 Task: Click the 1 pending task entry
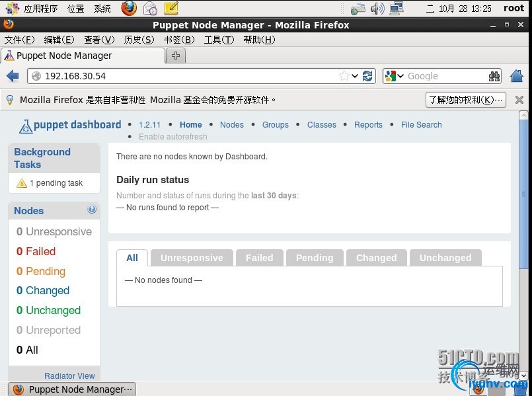[x=56, y=183]
